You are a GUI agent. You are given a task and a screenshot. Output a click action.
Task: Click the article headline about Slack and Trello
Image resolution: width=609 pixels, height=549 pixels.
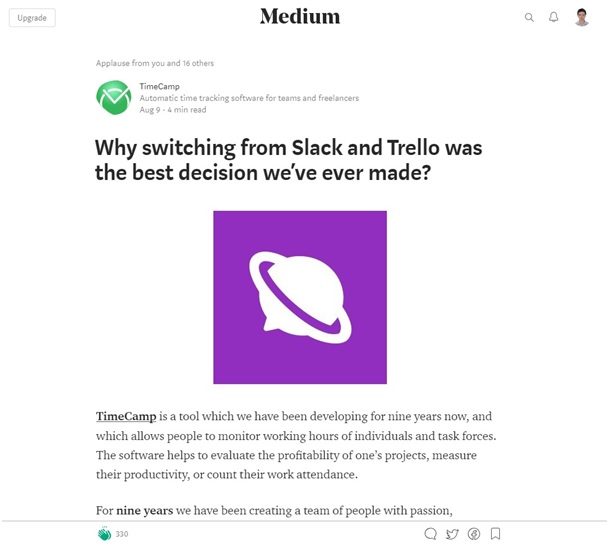pyautogui.click(x=289, y=160)
